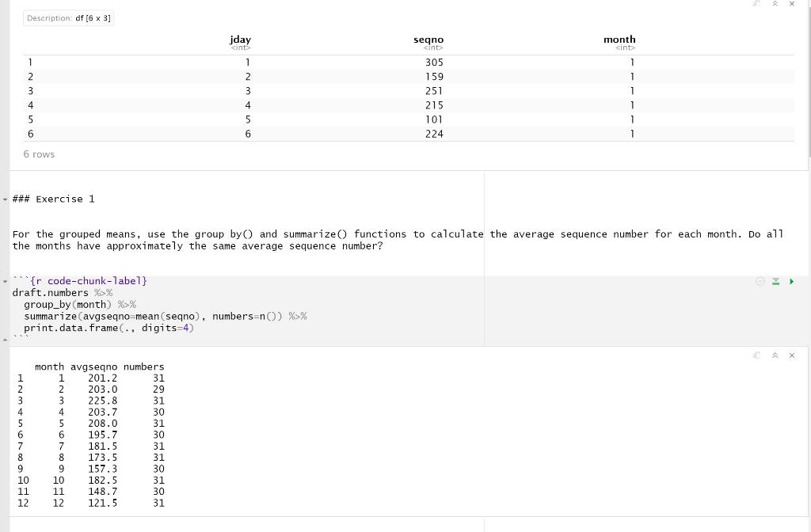Viewport: 811px width, 532px height.
Task: Run the current code chunk
Action: [791, 281]
